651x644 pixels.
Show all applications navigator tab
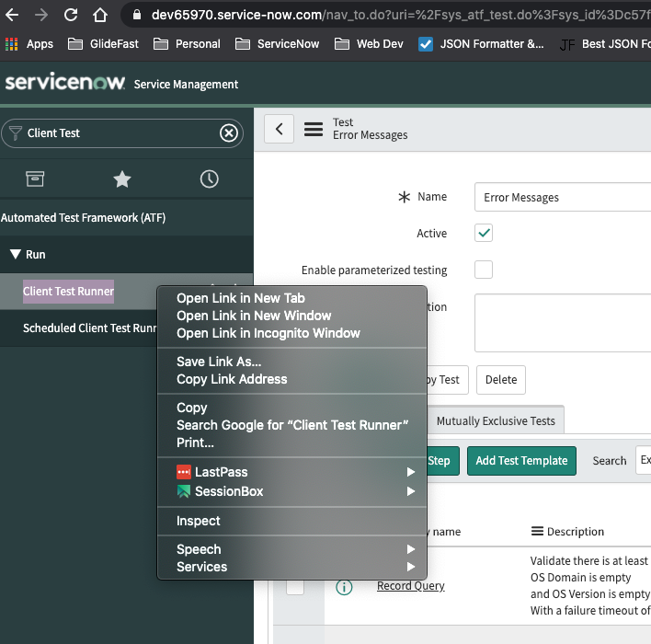click(x=35, y=179)
